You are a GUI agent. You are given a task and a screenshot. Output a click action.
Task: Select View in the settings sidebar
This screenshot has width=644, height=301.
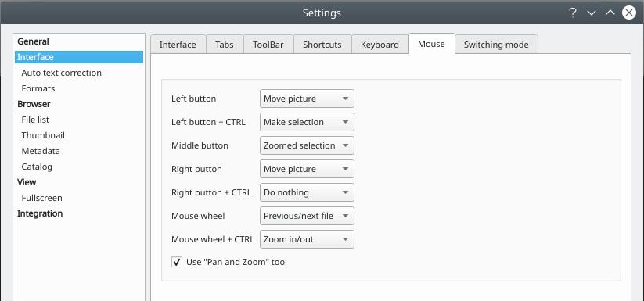[x=79, y=182]
